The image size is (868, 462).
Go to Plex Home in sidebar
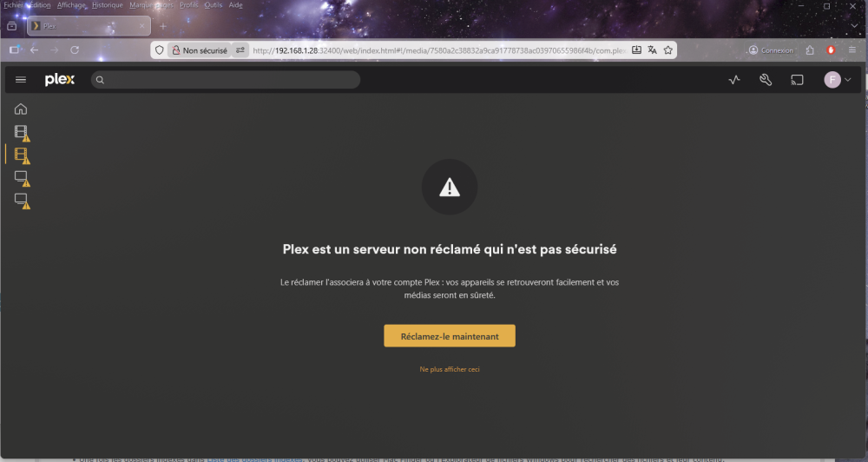(x=21, y=109)
